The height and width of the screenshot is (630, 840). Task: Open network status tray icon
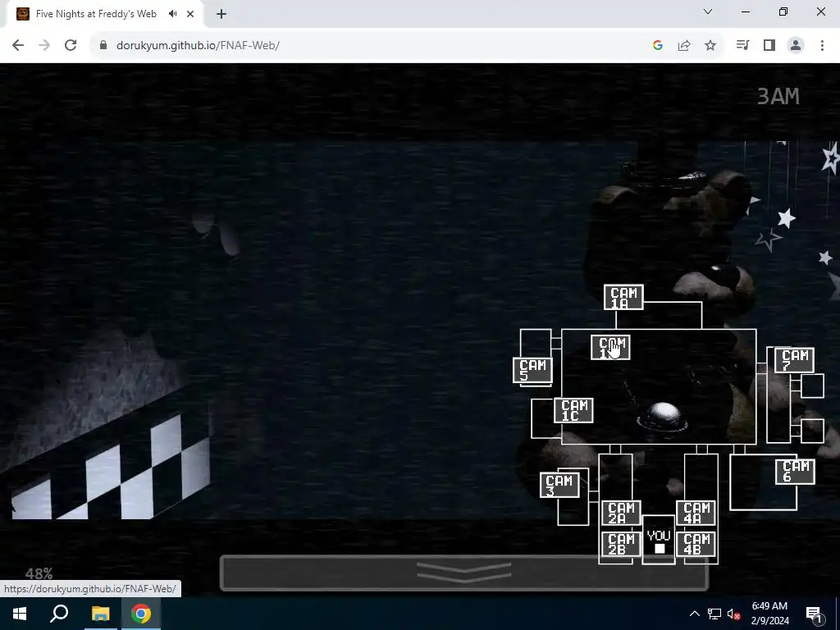714,614
